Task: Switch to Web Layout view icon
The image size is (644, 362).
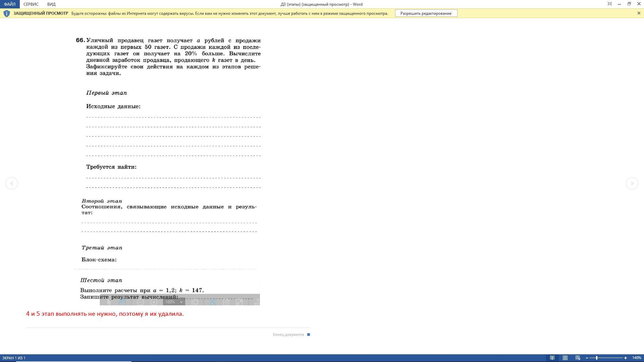Action: [578, 358]
